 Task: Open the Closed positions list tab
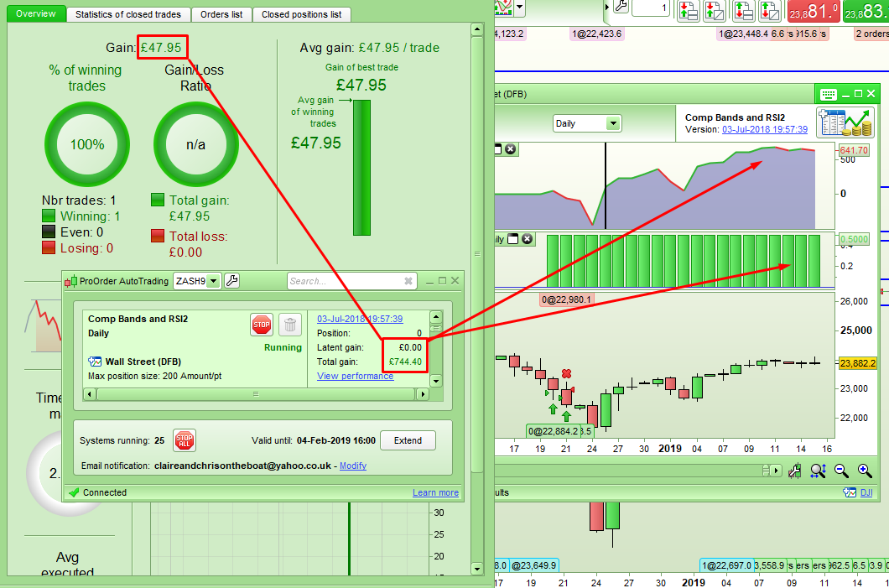click(302, 14)
